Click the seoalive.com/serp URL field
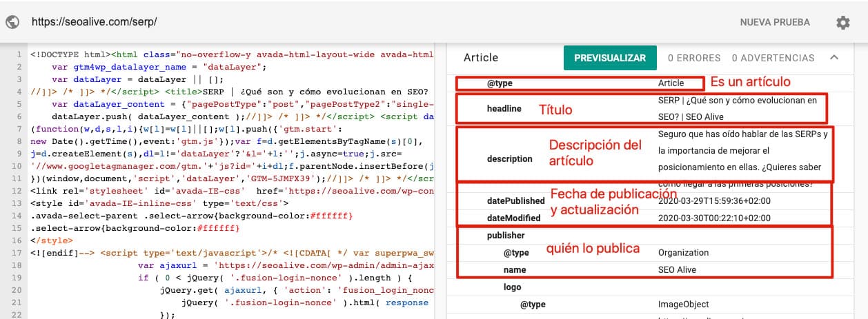 point(95,21)
